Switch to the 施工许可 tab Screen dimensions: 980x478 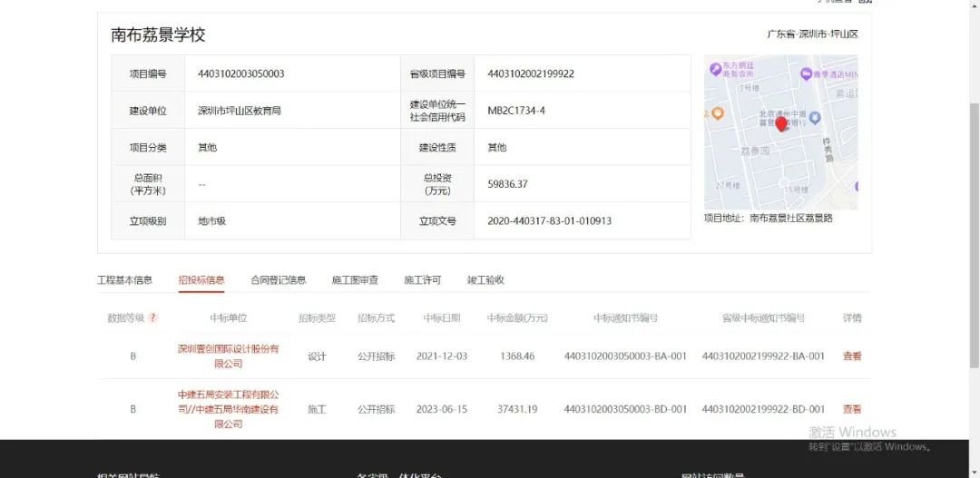point(423,280)
